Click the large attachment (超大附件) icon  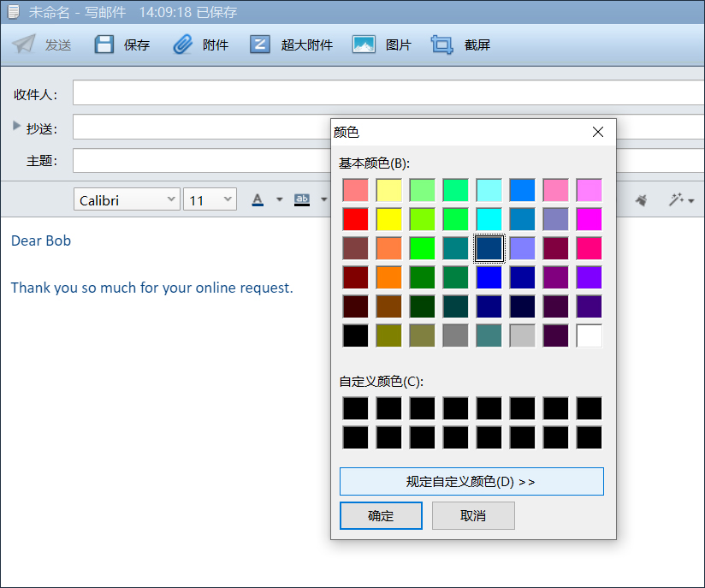(260, 45)
